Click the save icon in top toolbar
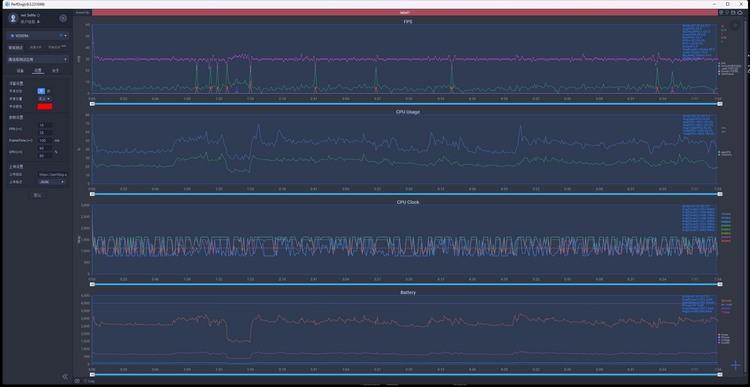The height and width of the screenshot is (387, 750). (x=733, y=12)
